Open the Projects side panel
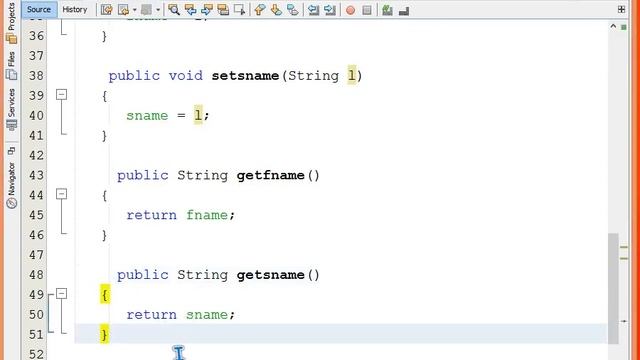Image resolution: width=640 pixels, height=360 pixels. point(11,22)
